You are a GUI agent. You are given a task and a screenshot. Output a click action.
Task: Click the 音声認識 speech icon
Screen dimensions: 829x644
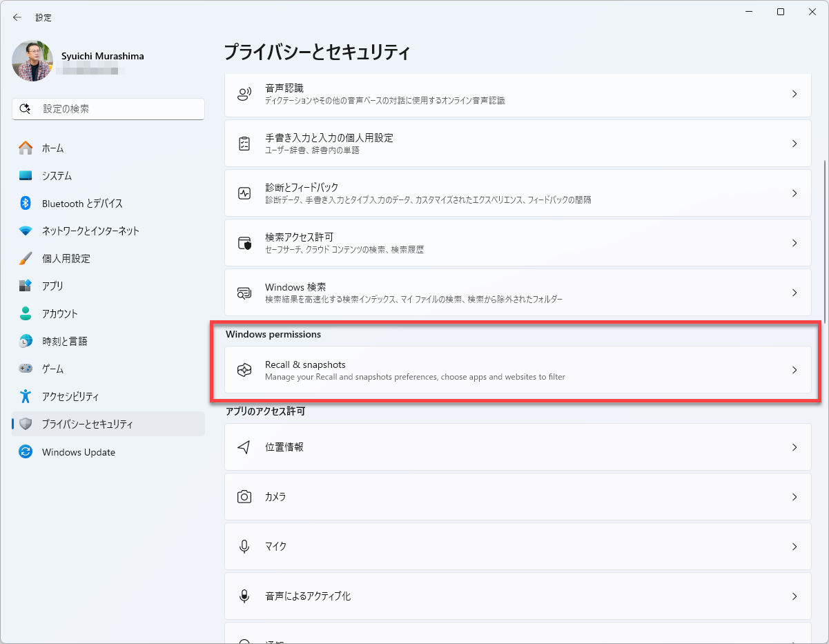pyautogui.click(x=244, y=94)
